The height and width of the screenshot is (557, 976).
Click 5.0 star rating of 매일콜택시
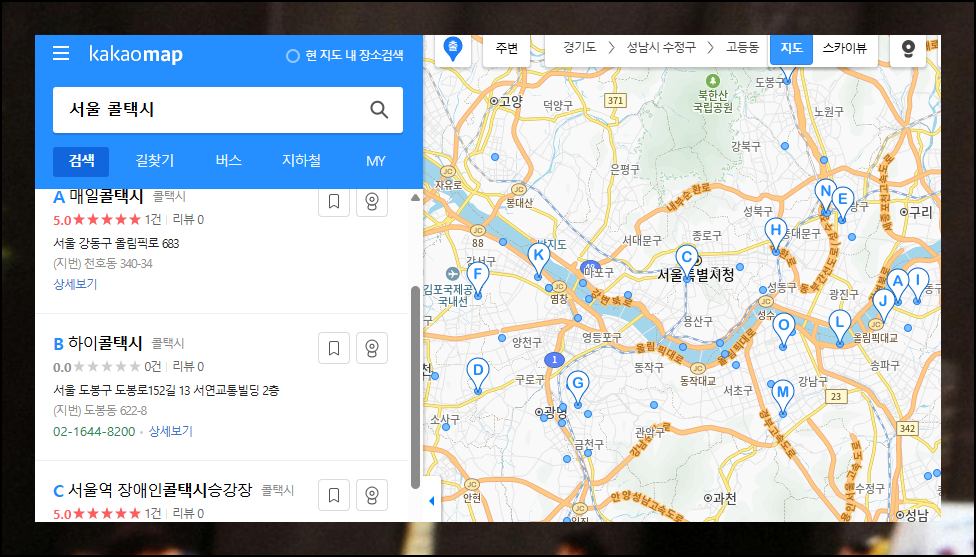click(97, 220)
